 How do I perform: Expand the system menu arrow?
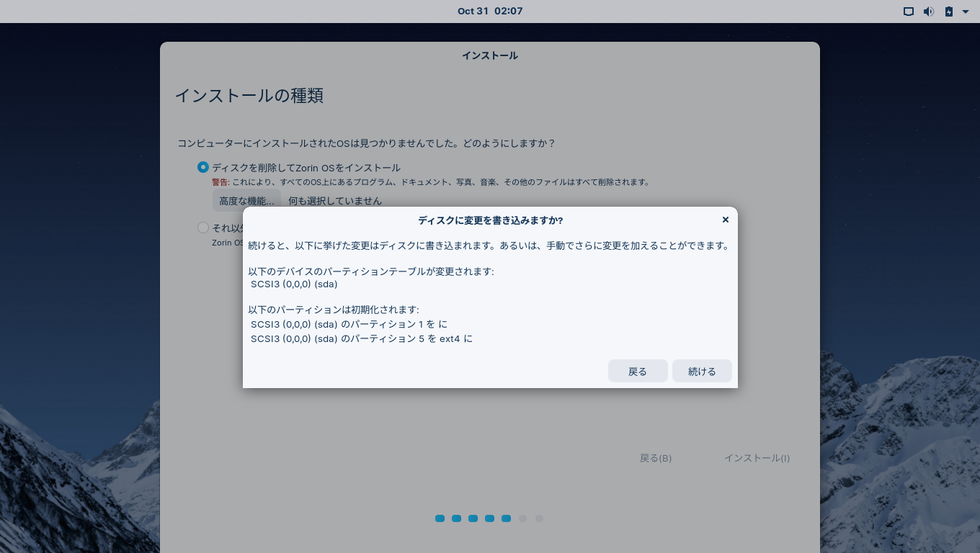(x=966, y=12)
